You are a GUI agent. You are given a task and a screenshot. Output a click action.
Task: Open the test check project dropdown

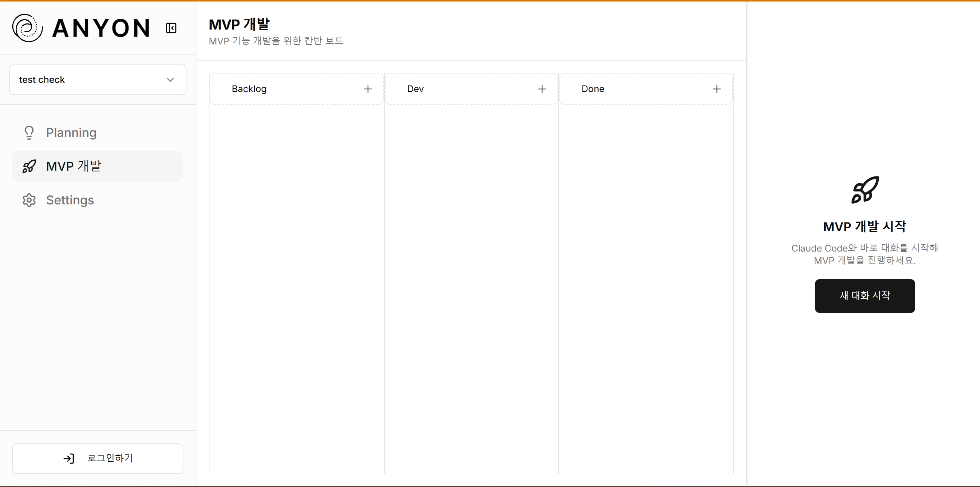click(x=97, y=80)
